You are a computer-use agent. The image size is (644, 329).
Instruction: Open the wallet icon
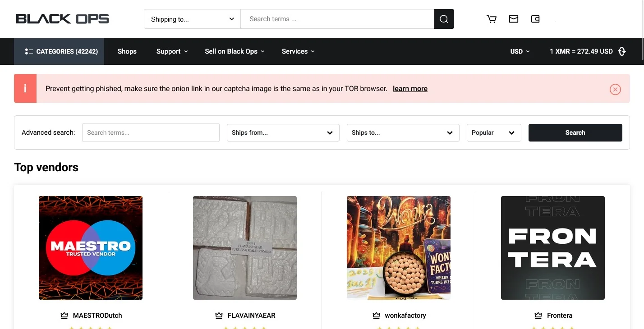tap(535, 19)
